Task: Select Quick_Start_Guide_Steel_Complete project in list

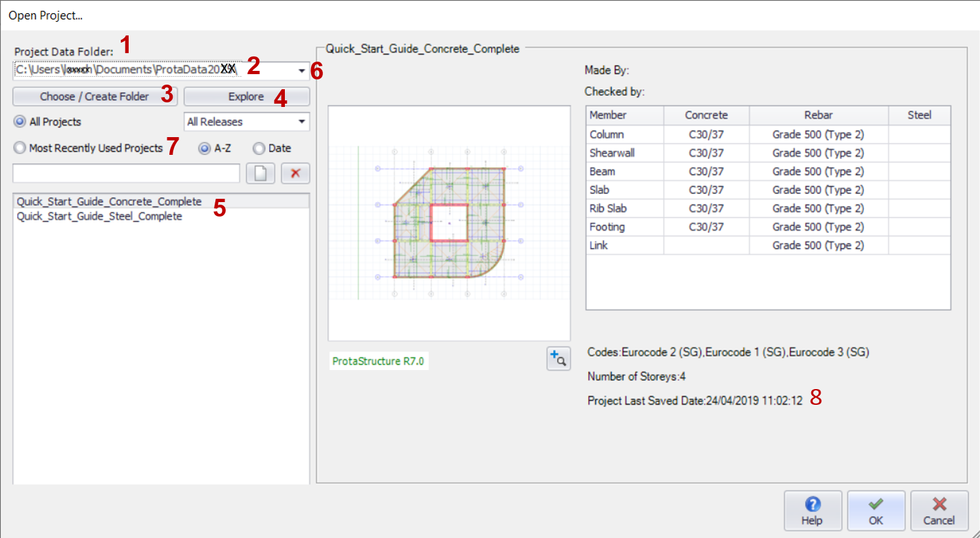Action: [99, 217]
